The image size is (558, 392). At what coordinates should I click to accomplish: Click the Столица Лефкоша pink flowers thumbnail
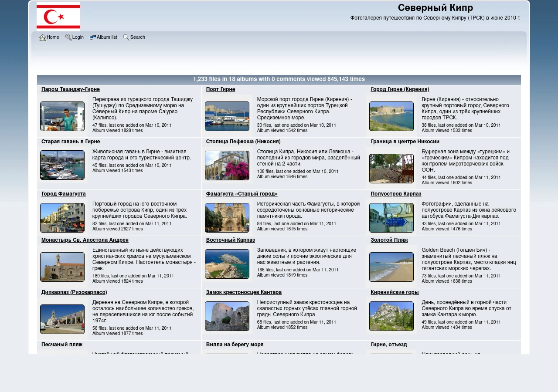pos(227,166)
